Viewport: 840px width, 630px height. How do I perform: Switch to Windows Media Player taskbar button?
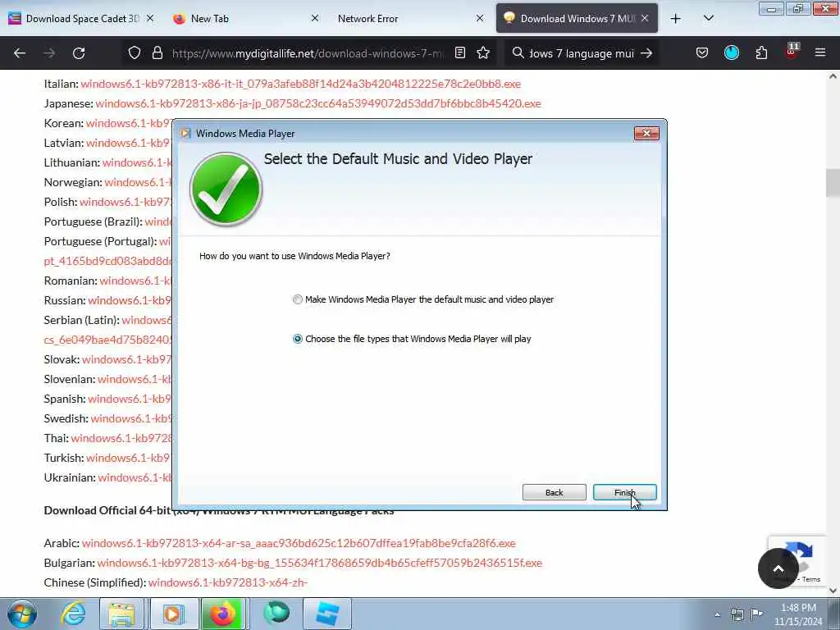tap(174, 614)
